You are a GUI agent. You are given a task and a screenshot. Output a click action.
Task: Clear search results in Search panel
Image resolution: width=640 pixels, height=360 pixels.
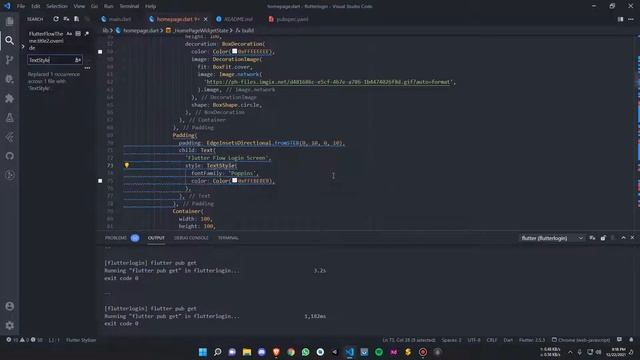click(x=66, y=19)
